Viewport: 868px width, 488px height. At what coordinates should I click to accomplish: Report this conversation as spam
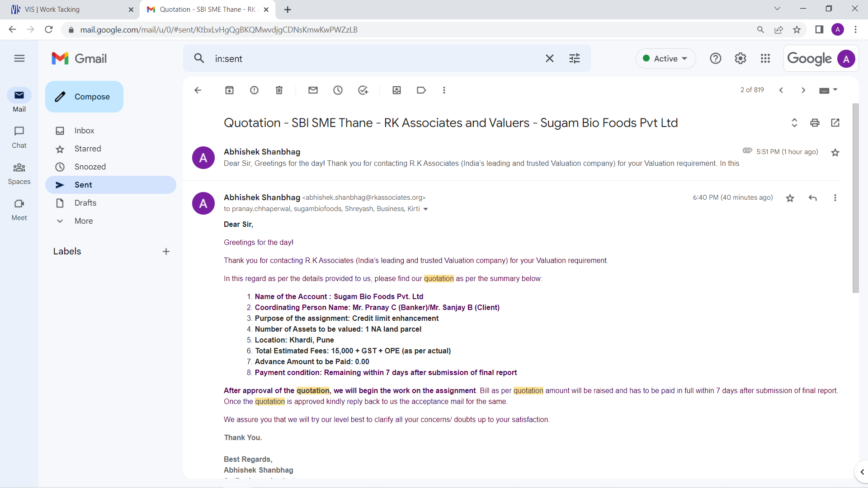pyautogui.click(x=255, y=90)
